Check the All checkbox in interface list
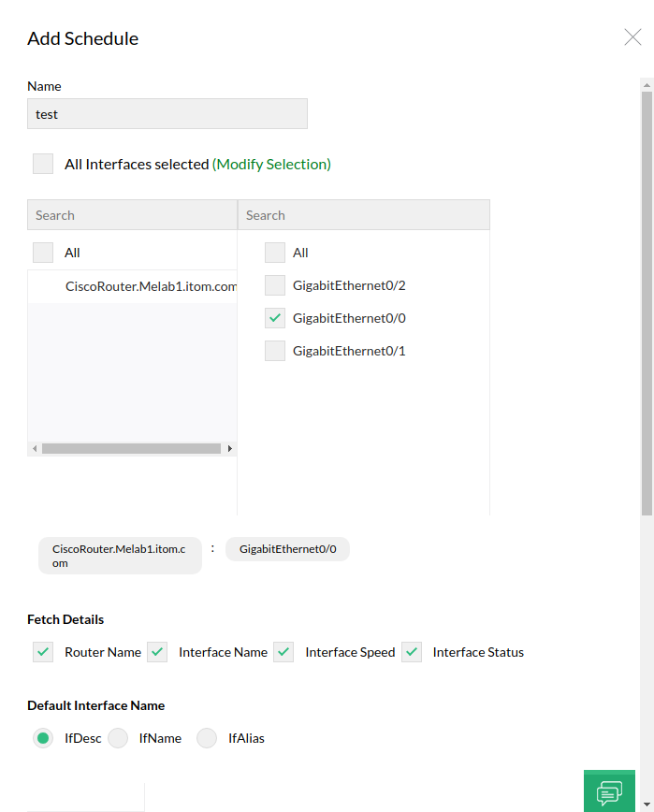The image size is (654, 812). coord(275,253)
